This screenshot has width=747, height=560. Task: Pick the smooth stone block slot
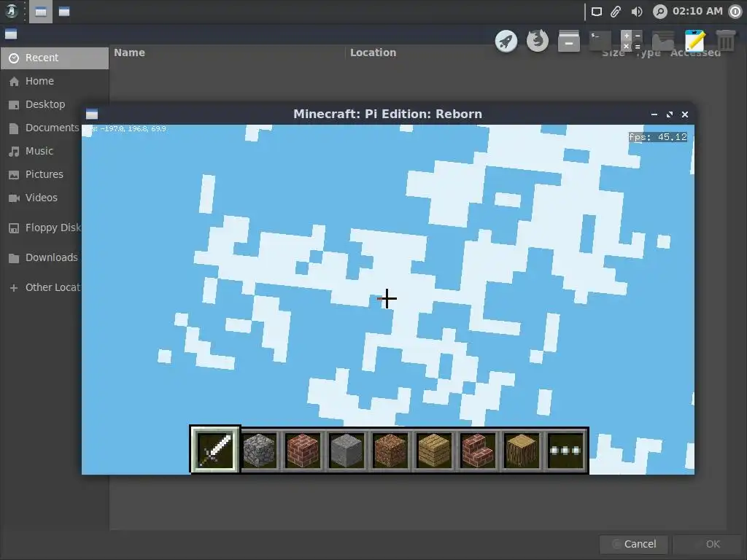347,450
